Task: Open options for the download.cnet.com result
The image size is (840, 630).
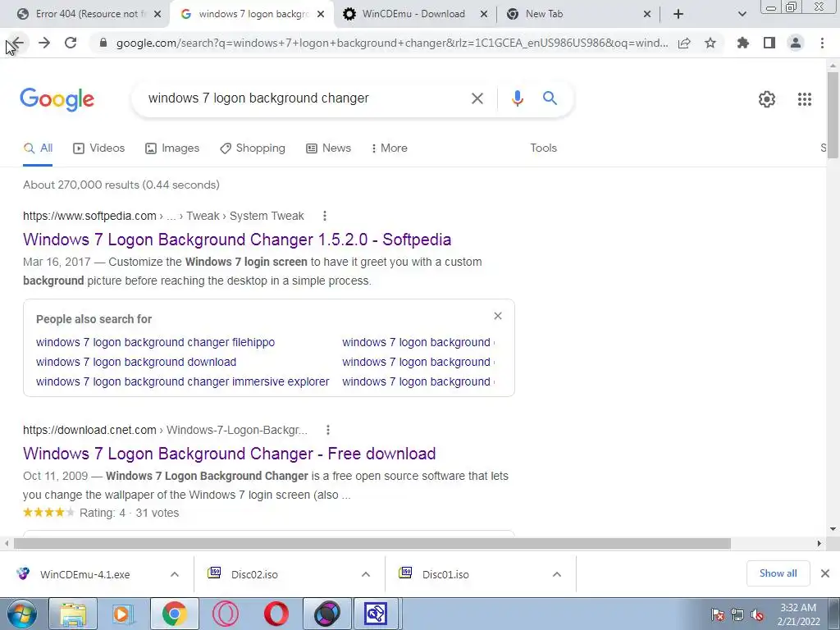Action: click(328, 430)
